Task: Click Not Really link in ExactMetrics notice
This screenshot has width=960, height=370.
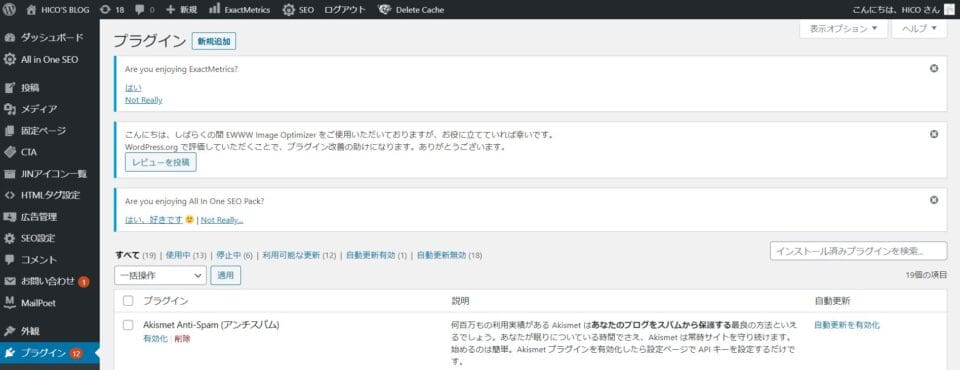Action: (144, 100)
